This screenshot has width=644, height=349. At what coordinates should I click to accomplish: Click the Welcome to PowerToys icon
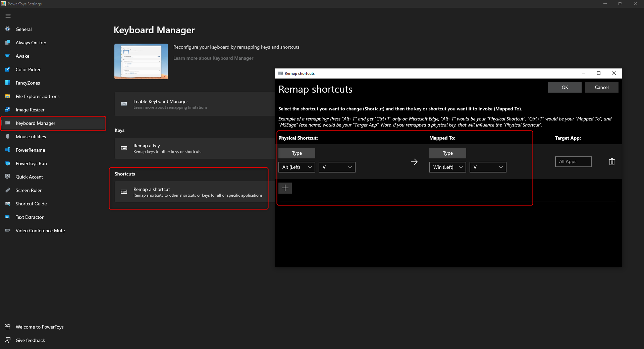click(8, 327)
